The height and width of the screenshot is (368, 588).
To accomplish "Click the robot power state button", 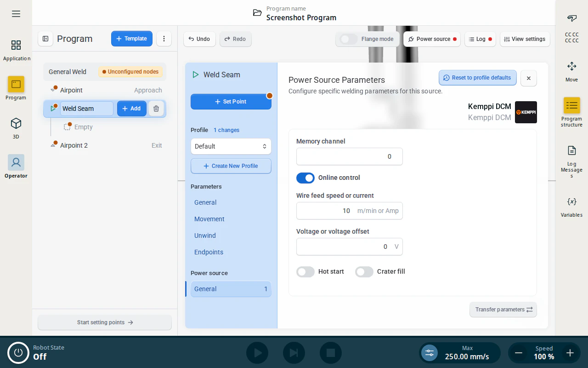I will (x=18, y=353).
